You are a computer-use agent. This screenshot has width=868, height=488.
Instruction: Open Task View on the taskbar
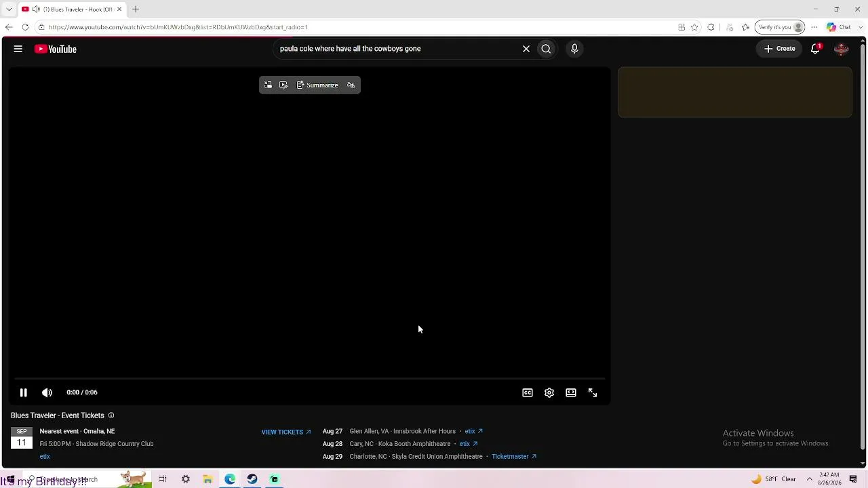tap(163, 479)
